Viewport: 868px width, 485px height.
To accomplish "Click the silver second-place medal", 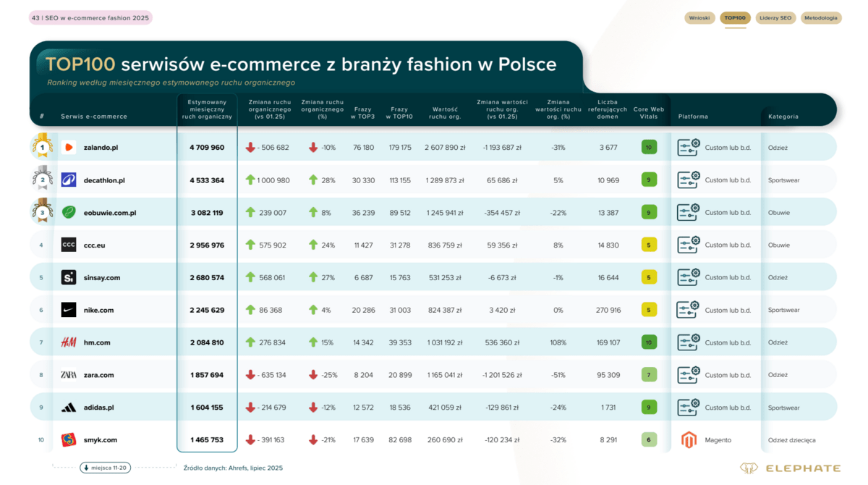I will (42, 178).
